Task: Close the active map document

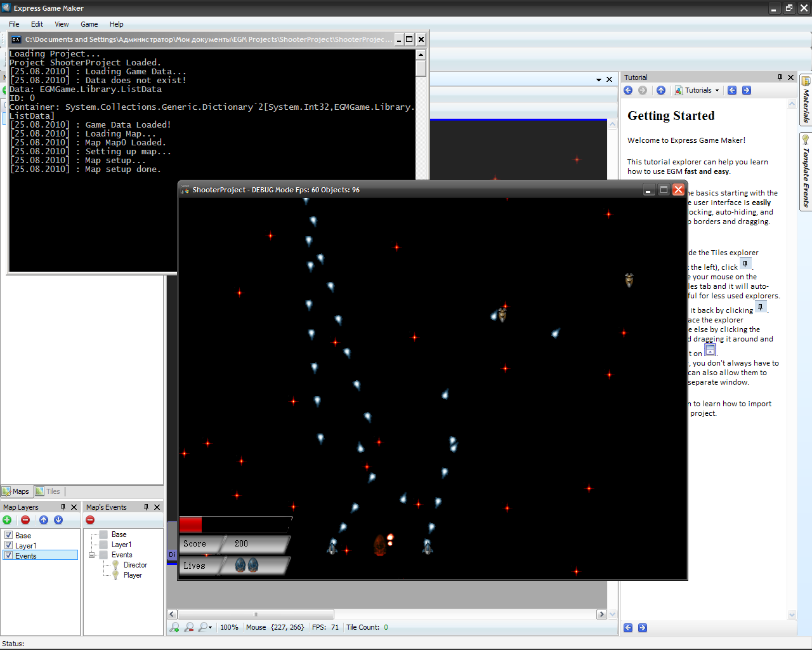Action: [610, 79]
